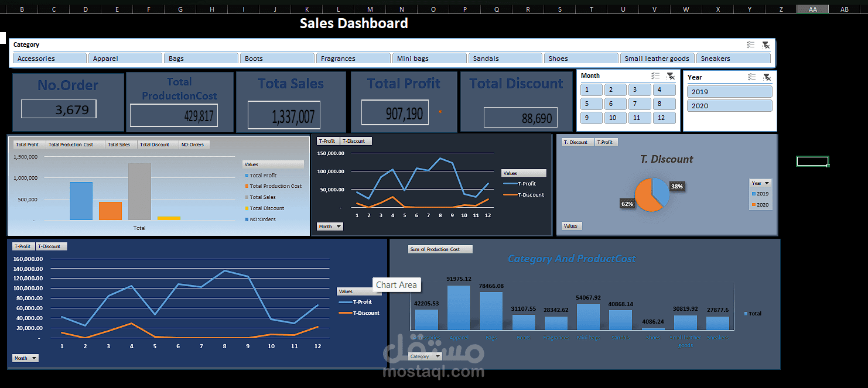Open Category dropdown under the product cost chart
The width and height of the screenshot is (868, 388).
(426, 356)
